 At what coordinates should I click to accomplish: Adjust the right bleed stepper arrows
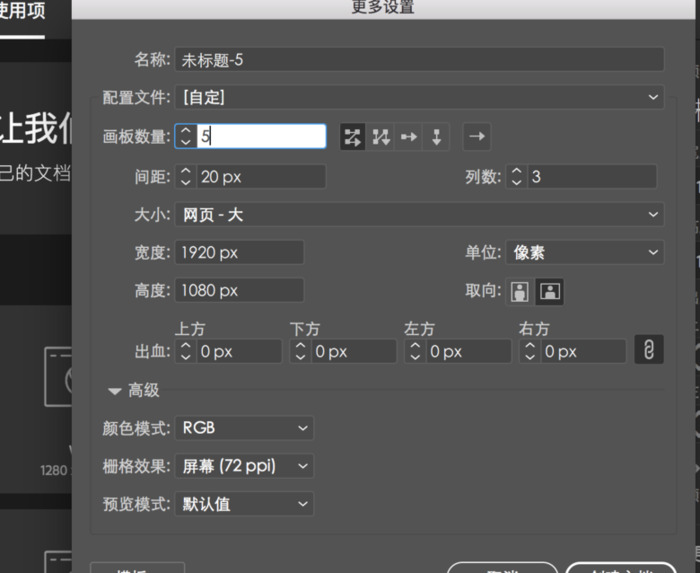(530, 351)
